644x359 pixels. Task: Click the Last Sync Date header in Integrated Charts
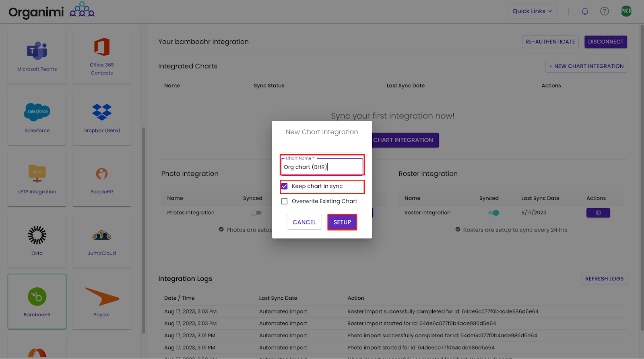(406, 85)
